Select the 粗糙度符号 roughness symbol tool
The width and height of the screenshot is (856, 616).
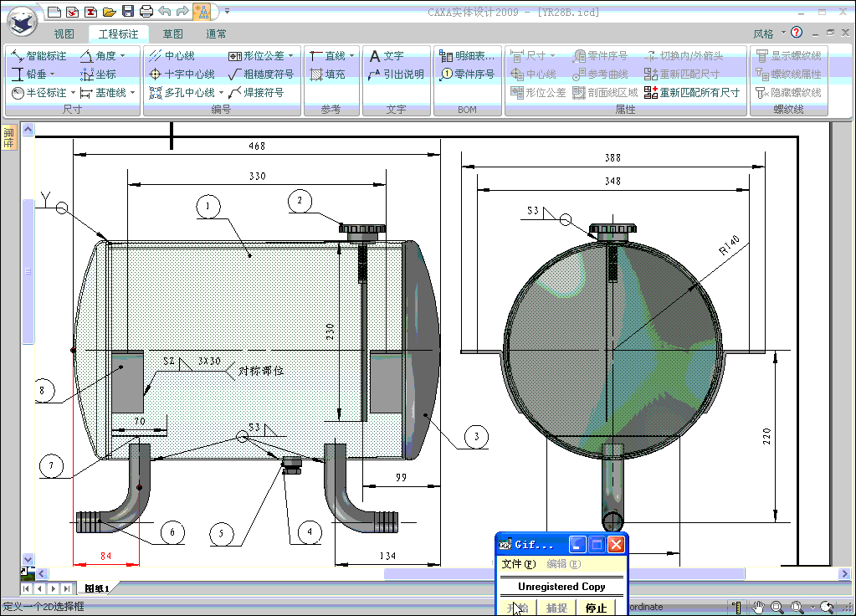click(x=261, y=74)
